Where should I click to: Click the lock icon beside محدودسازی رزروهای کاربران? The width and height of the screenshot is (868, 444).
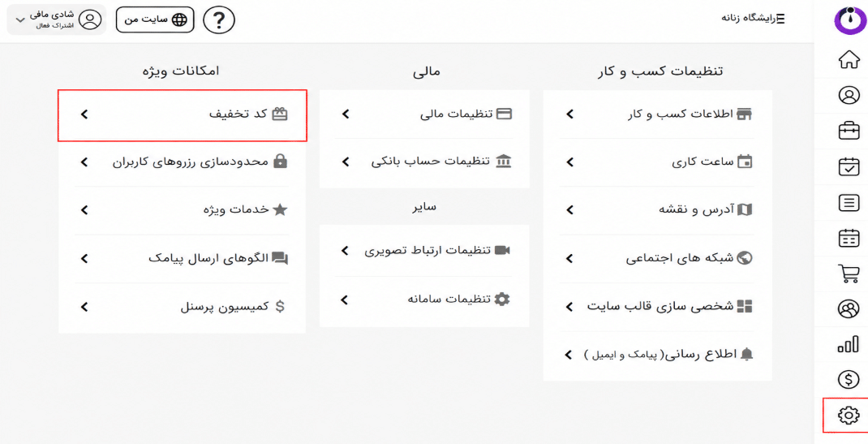[281, 162]
